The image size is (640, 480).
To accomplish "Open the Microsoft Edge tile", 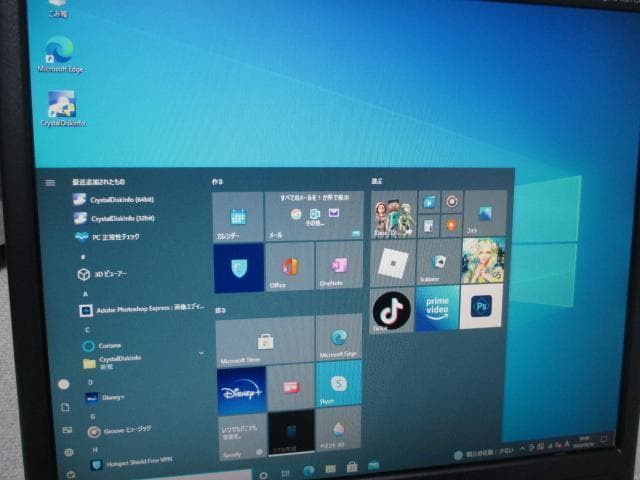I will click(x=339, y=337).
